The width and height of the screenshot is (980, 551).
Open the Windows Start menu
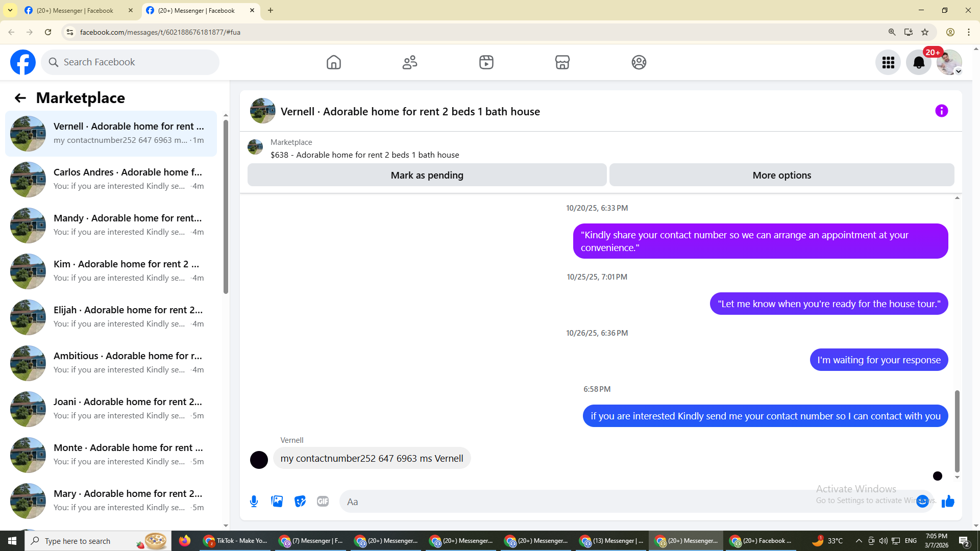pyautogui.click(x=12, y=541)
